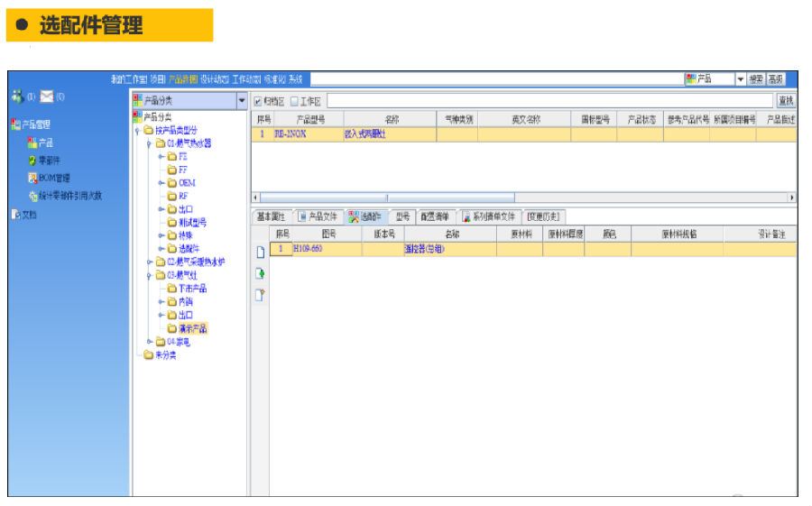Click the 查找 button
The height and width of the screenshot is (506, 812).
click(x=786, y=101)
